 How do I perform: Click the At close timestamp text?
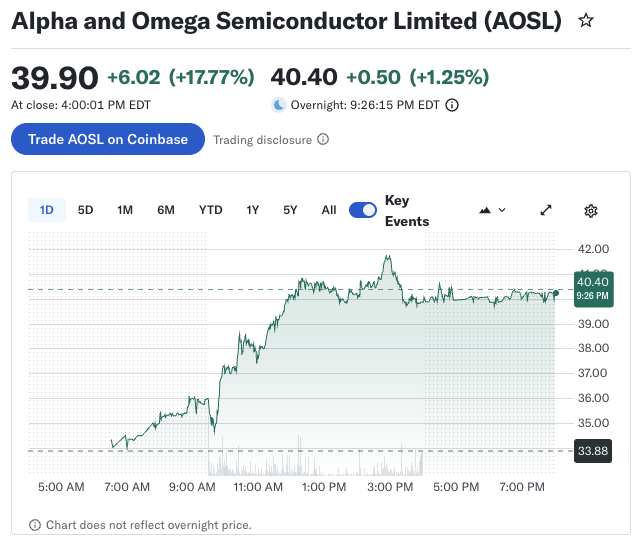click(x=81, y=105)
